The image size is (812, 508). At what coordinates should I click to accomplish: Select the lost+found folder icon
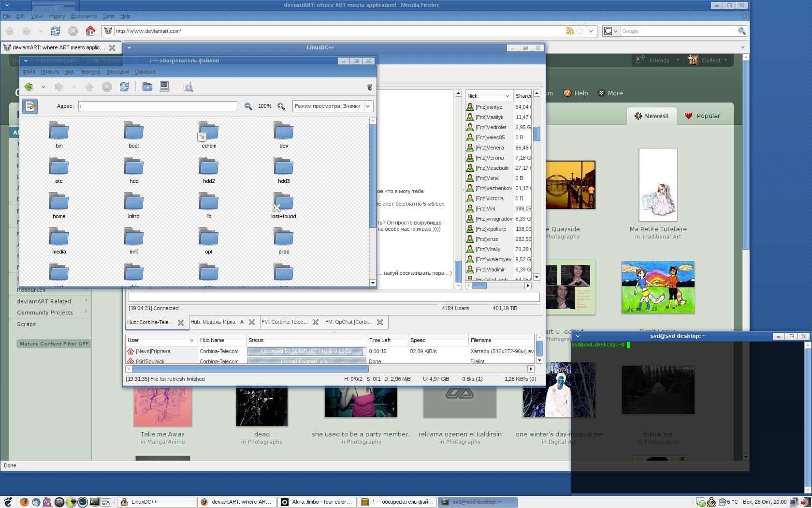pos(284,202)
